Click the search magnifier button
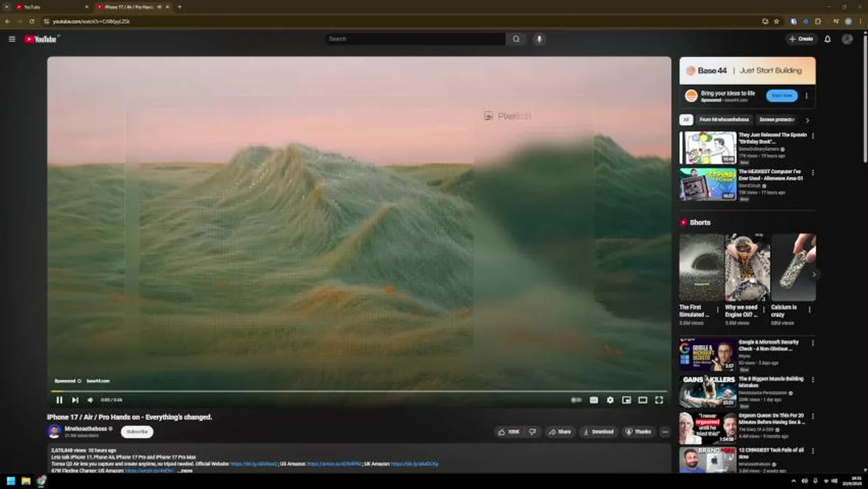The height and width of the screenshot is (489, 868). (x=516, y=39)
